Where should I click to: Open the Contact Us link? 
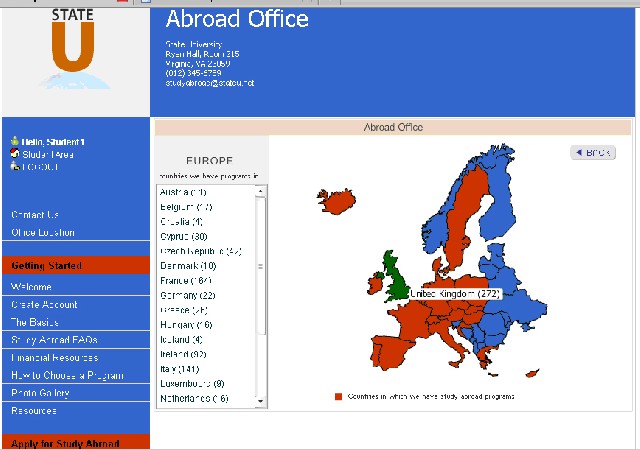click(35, 215)
